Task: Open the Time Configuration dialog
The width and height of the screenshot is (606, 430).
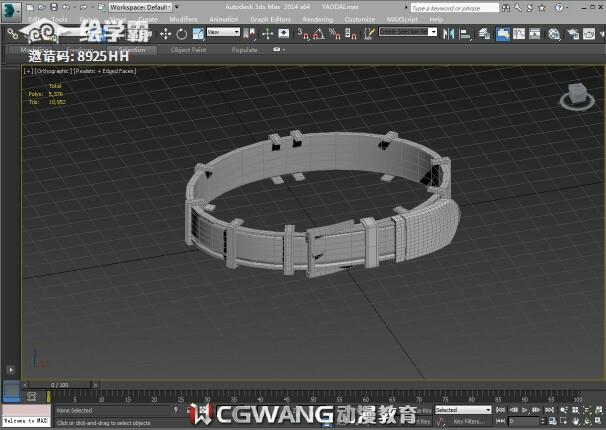Action: point(552,421)
